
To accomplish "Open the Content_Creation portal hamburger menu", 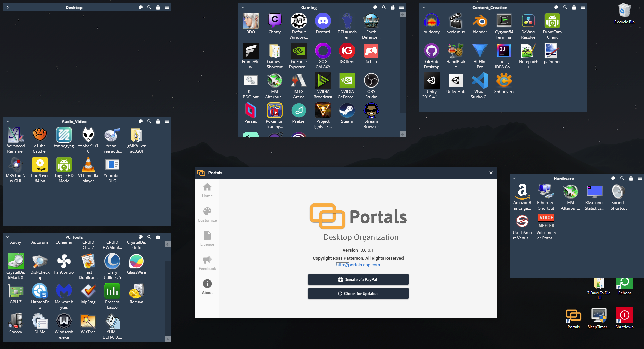I will click(x=583, y=7).
